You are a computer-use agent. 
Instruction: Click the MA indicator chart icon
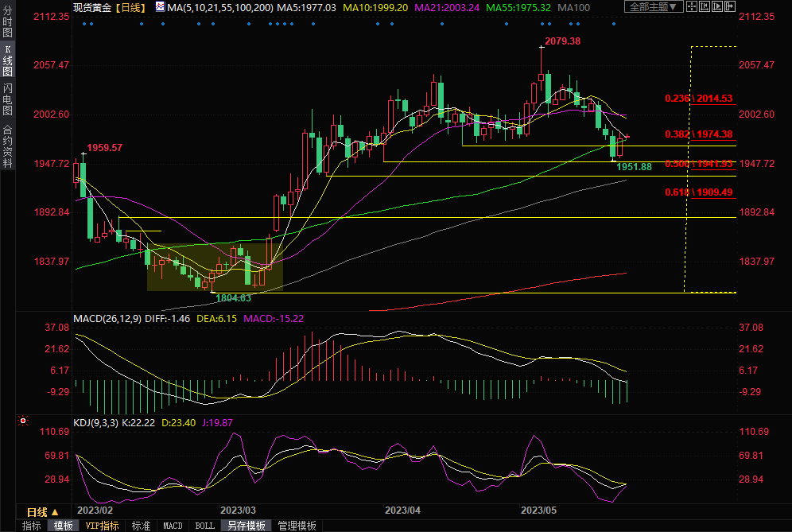click(x=160, y=7)
